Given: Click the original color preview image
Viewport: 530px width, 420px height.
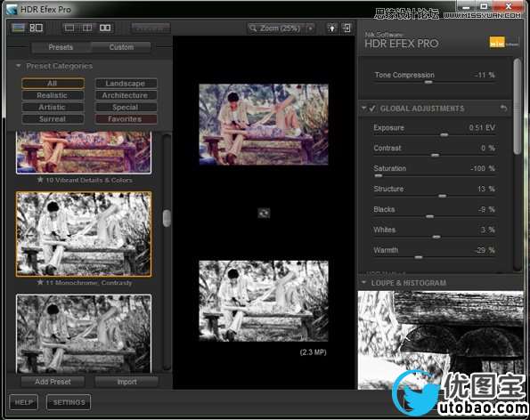Looking at the screenshot, I should pyautogui.click(x=264, y=125).
